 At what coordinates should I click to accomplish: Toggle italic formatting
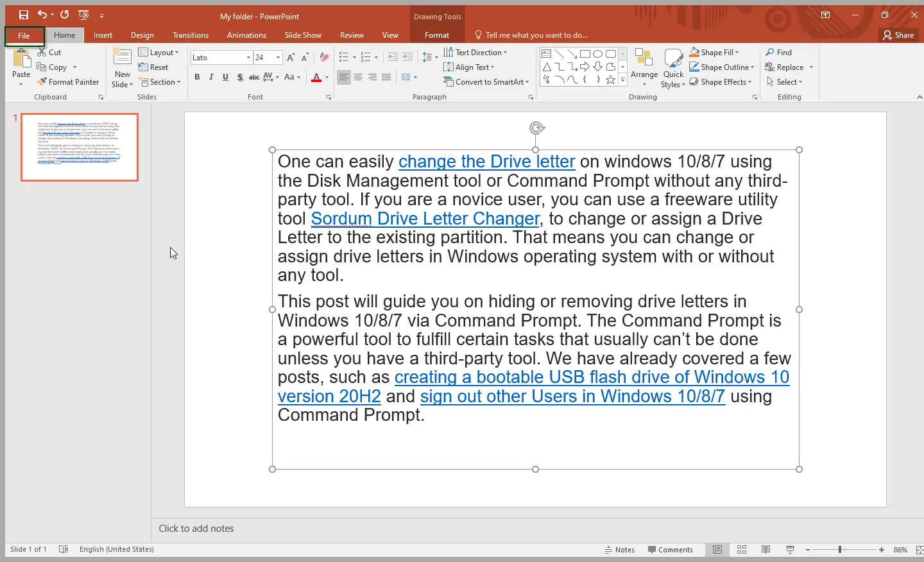click(211, 78)
